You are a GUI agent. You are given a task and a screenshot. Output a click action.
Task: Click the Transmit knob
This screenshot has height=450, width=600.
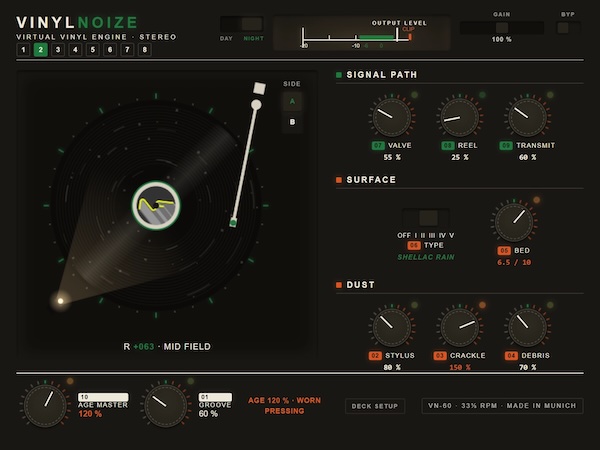point(528,117)
